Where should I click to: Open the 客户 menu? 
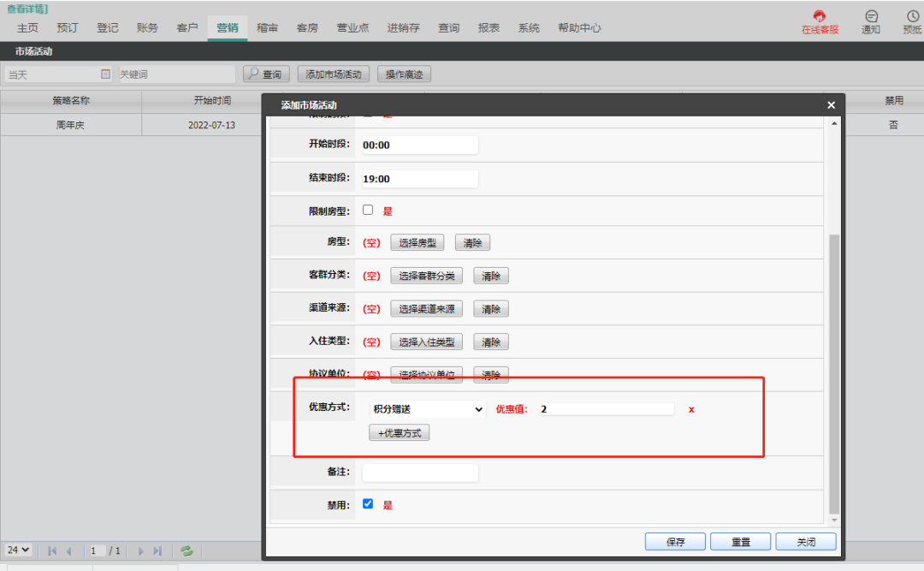pos(187,27)
